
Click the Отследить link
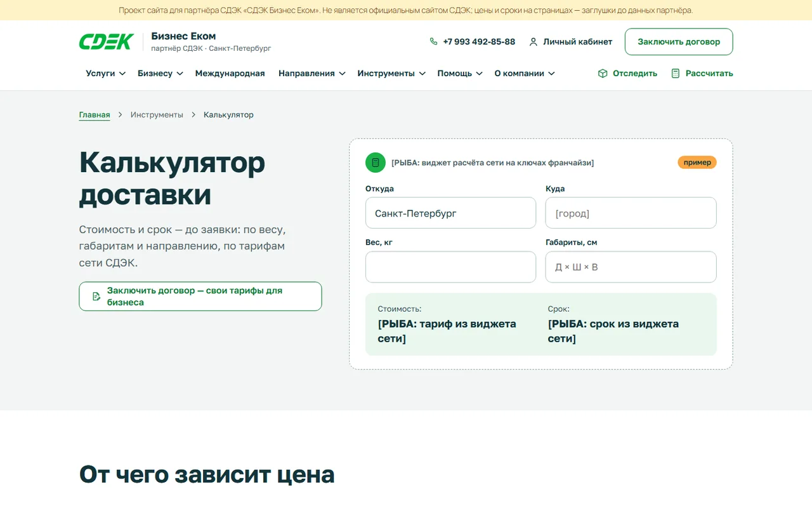tap(627, 74)
